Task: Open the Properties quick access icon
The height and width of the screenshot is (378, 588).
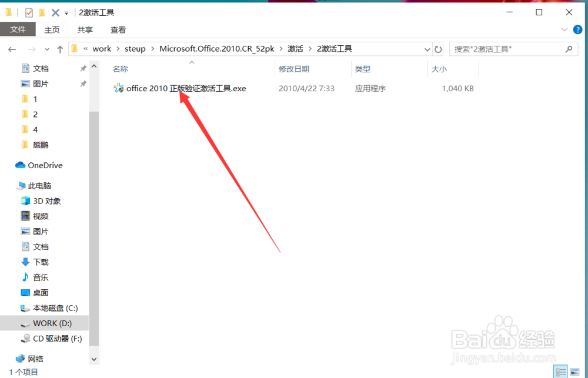Action: click(x=29, y=13)
